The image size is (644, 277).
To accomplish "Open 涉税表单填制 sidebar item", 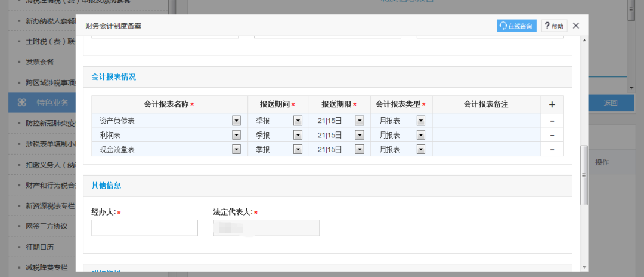I will (x=50, y=144).
